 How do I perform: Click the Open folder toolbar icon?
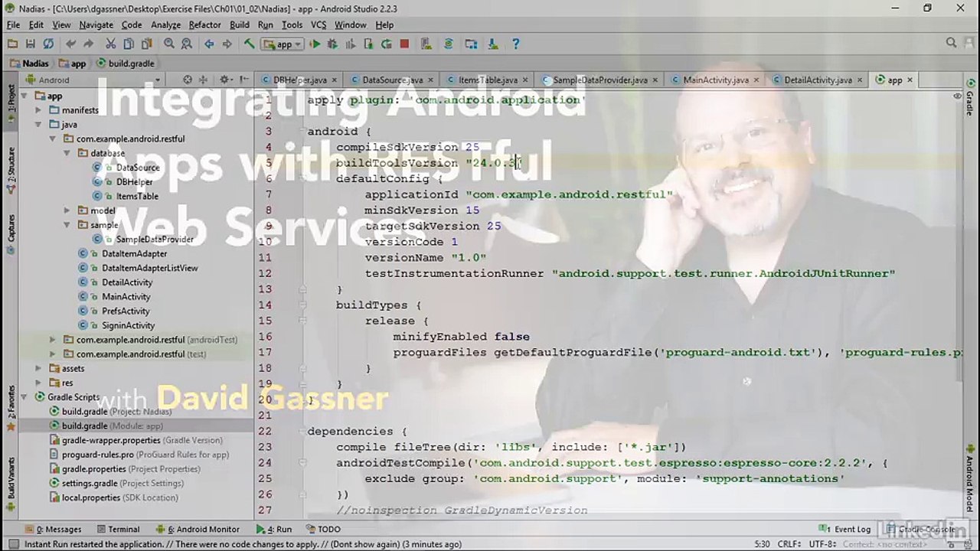click(x=13, y=44)
